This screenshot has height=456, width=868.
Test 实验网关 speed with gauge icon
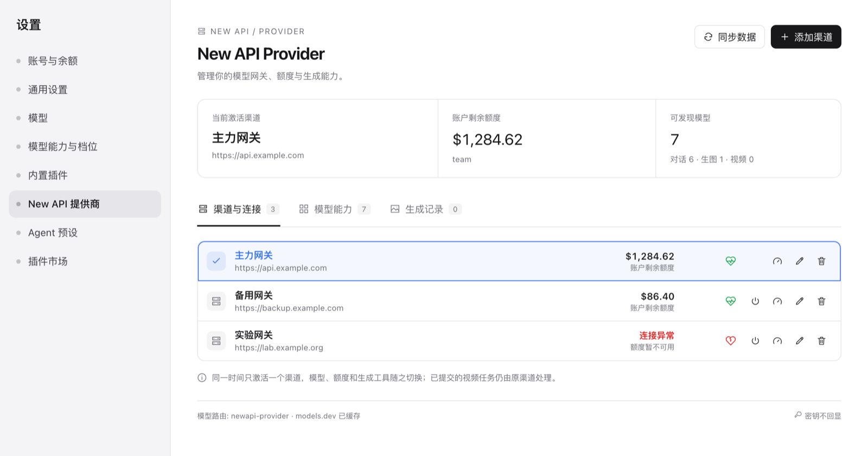[777, 341]
